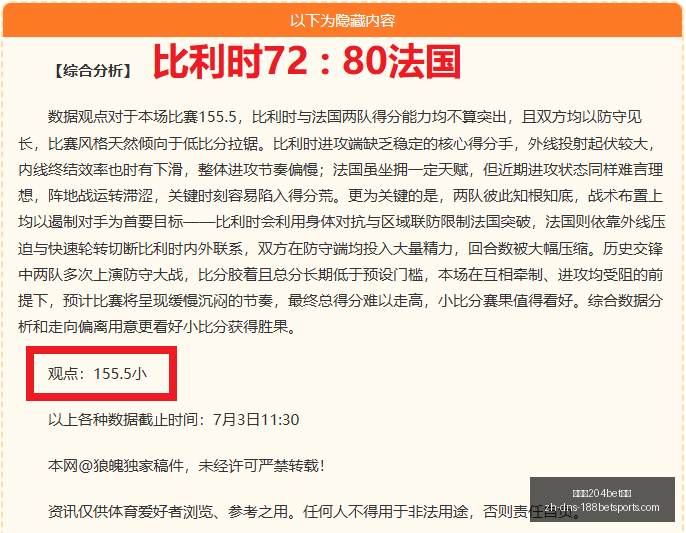Click '以上各种数据截止时间：7月3日11:30'
This screenshot has width=686, height=533.
coord(174,420)
